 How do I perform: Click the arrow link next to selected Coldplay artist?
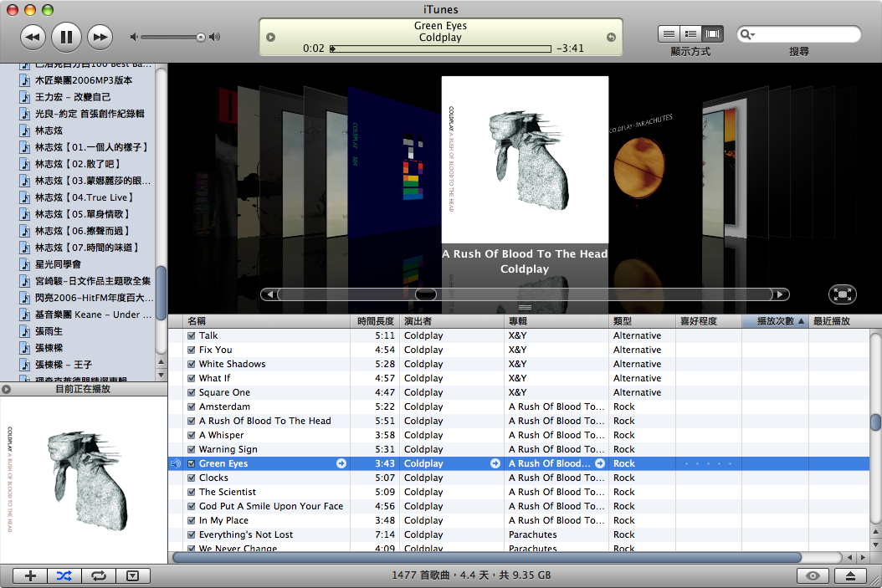click(495, 463)
